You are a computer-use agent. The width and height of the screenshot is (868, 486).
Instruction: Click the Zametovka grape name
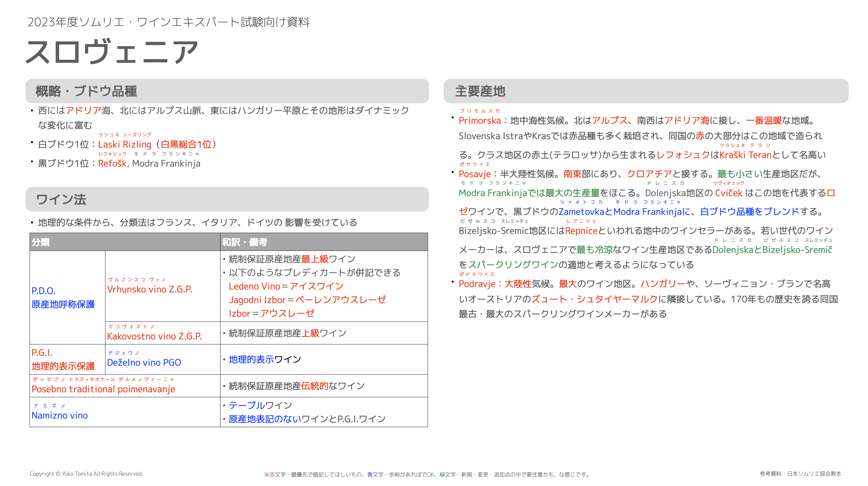[x=581, y=212]
